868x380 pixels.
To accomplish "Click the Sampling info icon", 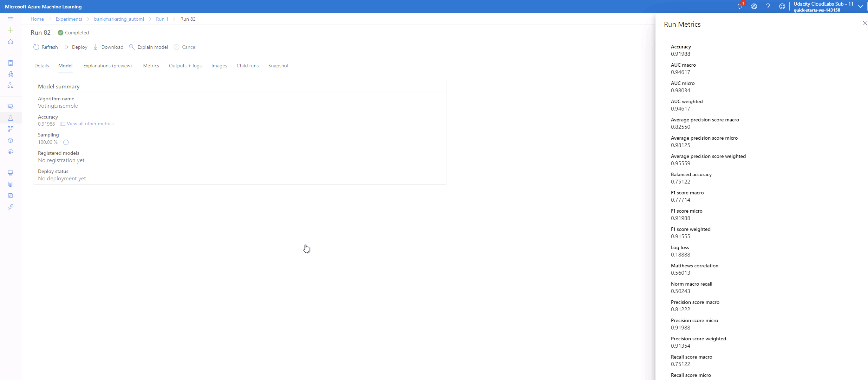I will 66,142.
